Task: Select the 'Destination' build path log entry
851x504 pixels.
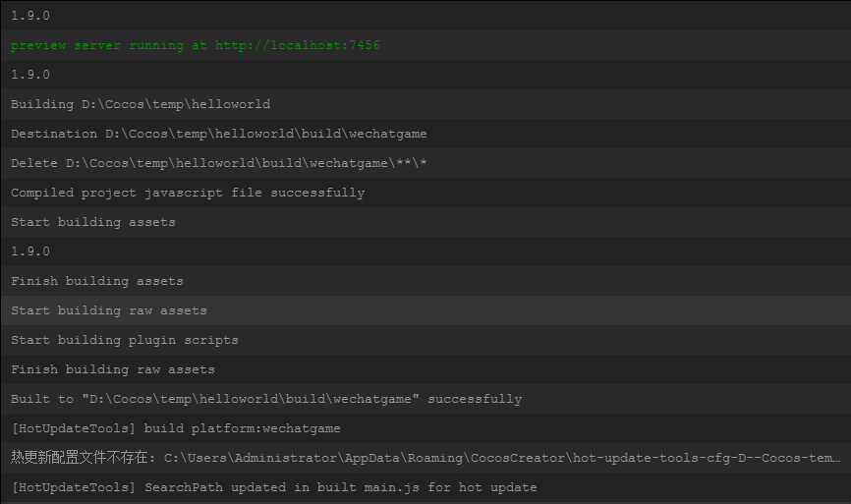Action: (x=218, y=134)
